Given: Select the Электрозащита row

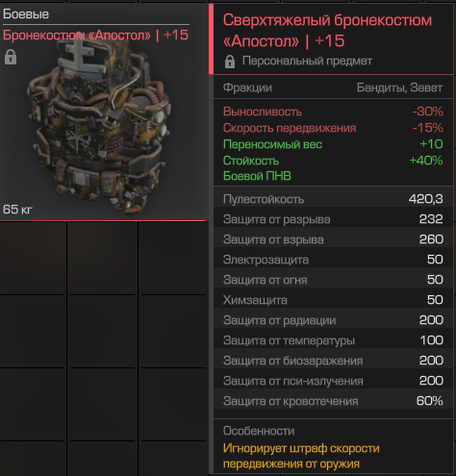Looking at the screenshot, I should click(x=333, y=260).
